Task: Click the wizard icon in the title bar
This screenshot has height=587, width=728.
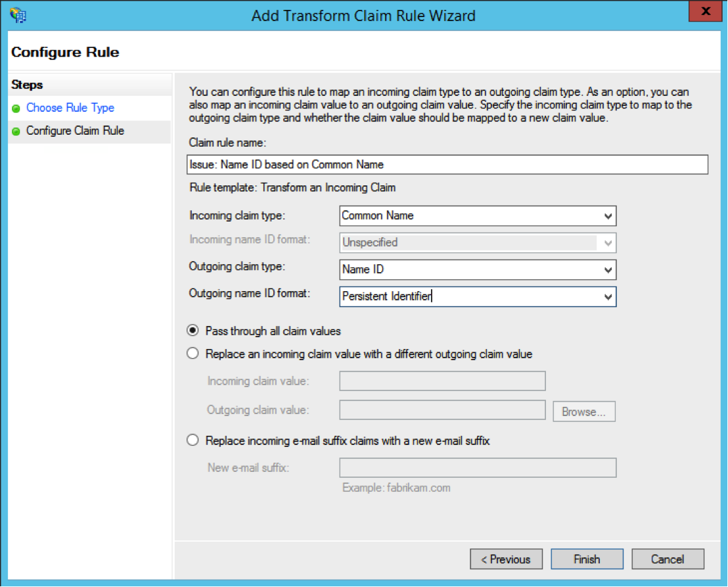Action: pos(18,15)
